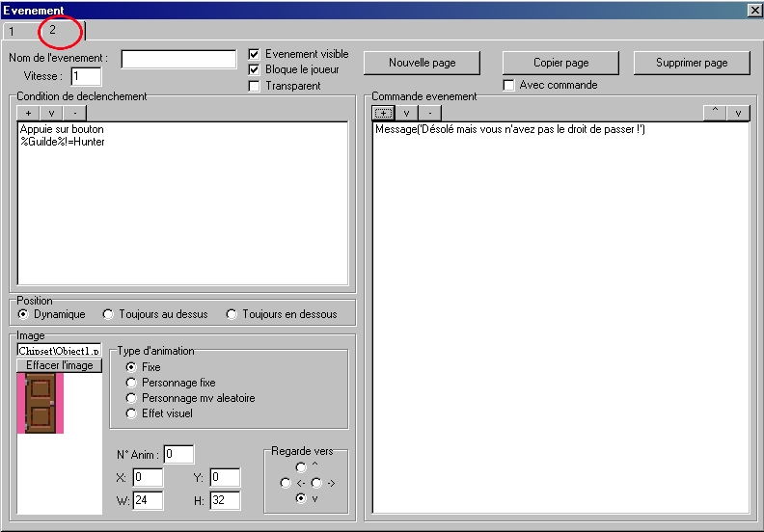Click the Nouvelle page button
Screen dimensions: 764x532
pos(422,63)
